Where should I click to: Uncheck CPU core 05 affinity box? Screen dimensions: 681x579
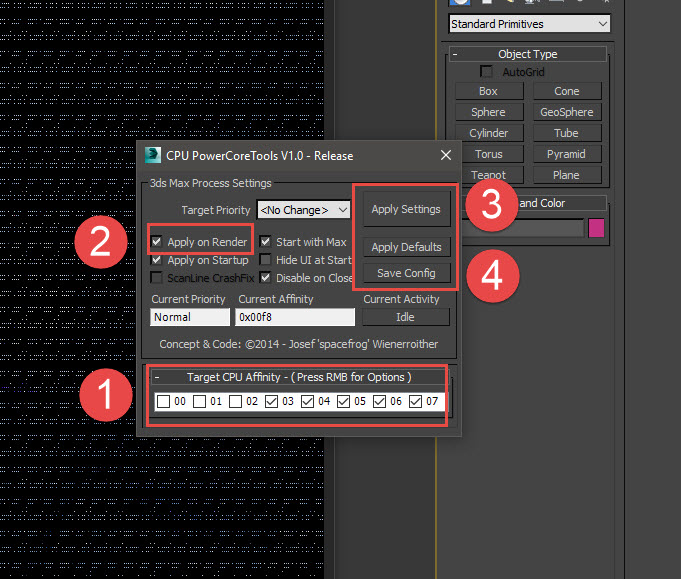coord(344,401)
